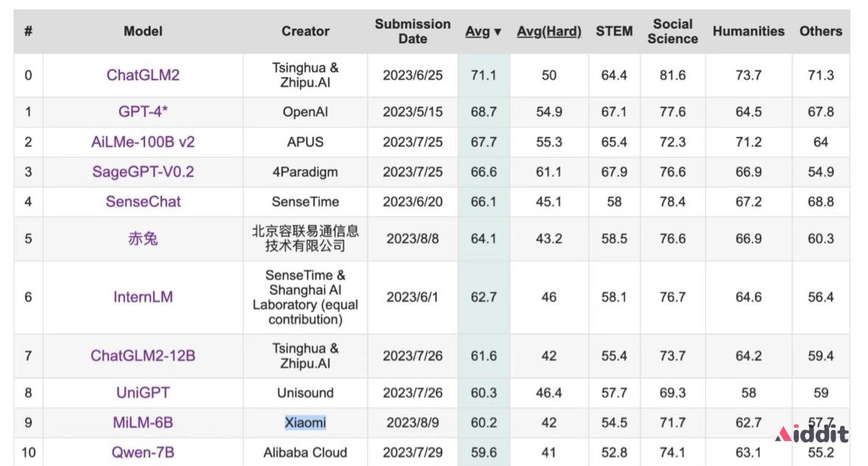Open the UniGPT model link
The image size is (868, 466).
(x=143, y=393)
